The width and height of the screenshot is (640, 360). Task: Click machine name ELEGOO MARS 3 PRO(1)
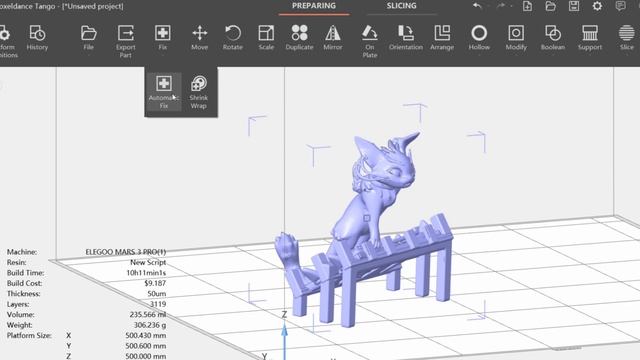[x=126, y=252]
